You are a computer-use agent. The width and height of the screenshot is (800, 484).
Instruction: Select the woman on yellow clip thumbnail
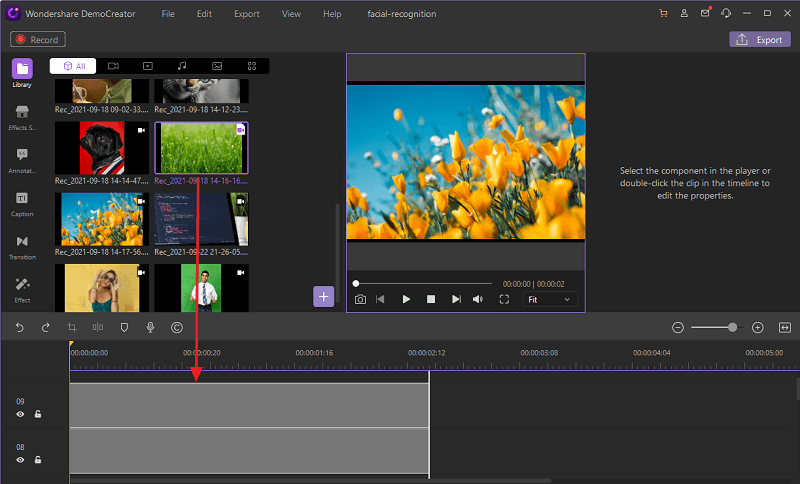point(102,288)
